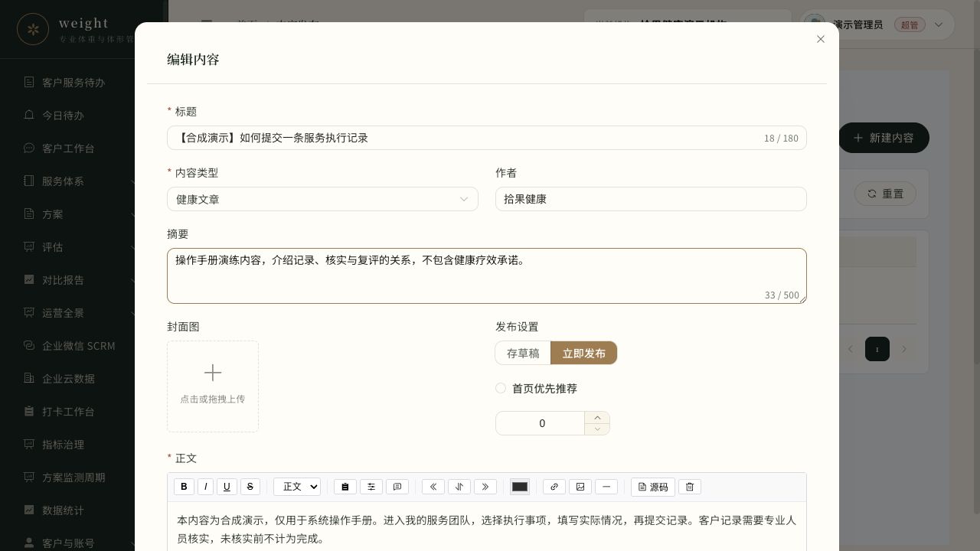Insert a horizontal divider line
The image size is (980, 551).
606,487
